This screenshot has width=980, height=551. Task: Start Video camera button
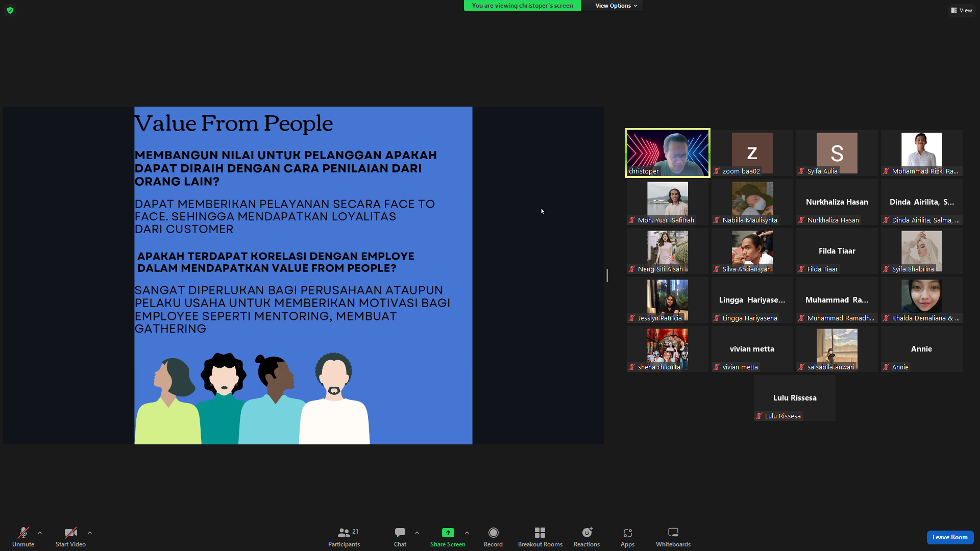(70, 537)
